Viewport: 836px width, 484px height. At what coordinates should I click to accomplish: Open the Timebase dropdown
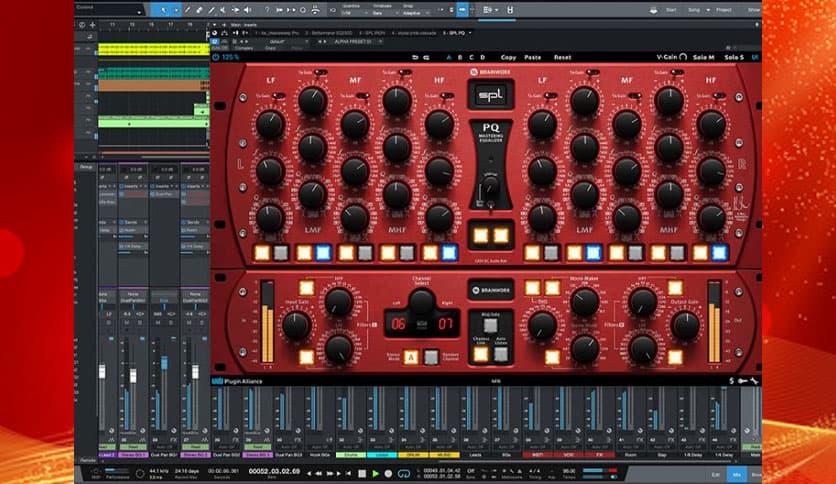(384, 13)
